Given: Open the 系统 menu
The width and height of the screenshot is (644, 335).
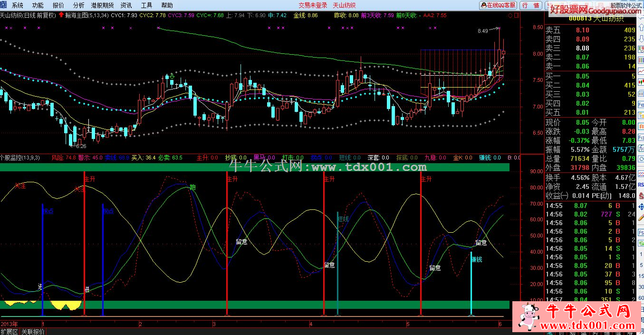Looking at the screenshot, I should click(x=17, y=5).
